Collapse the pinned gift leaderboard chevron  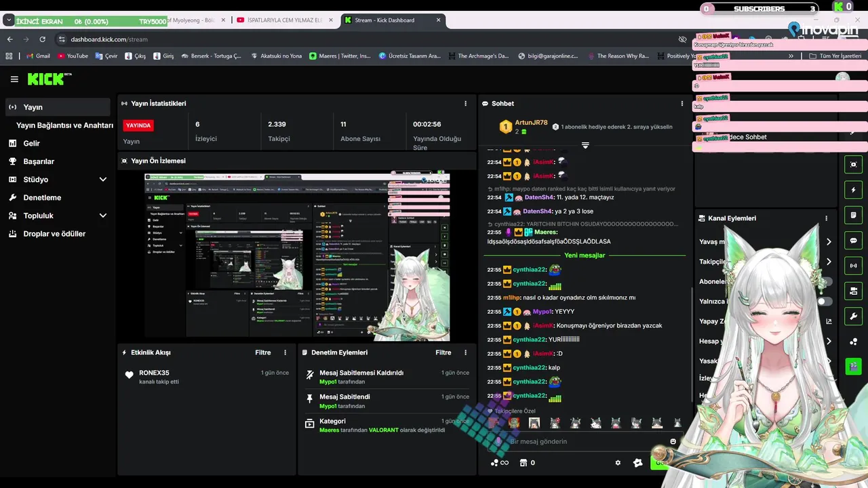[585, 145]
